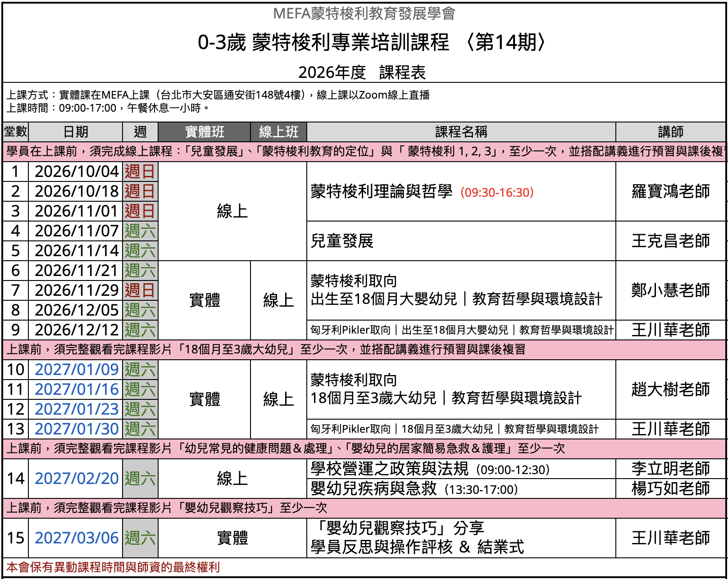Select the 實體班 header cell
Image resolution: width=728 pixels, height=579 pixels.
coord(205,132)
